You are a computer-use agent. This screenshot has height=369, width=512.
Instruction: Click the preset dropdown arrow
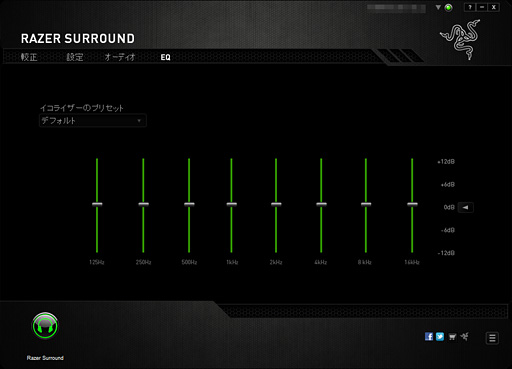139,121
